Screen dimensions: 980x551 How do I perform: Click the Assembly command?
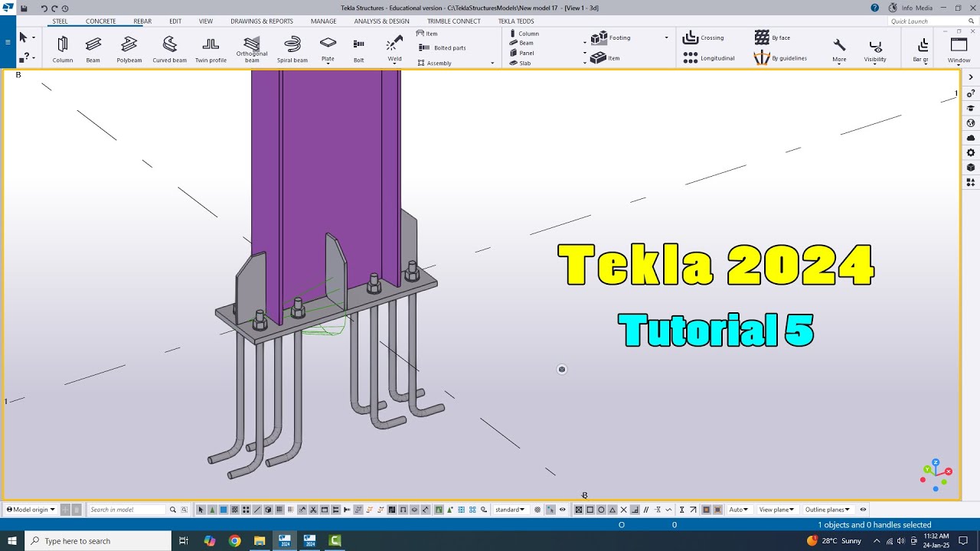pyautogui.click(x=434, y=63)
